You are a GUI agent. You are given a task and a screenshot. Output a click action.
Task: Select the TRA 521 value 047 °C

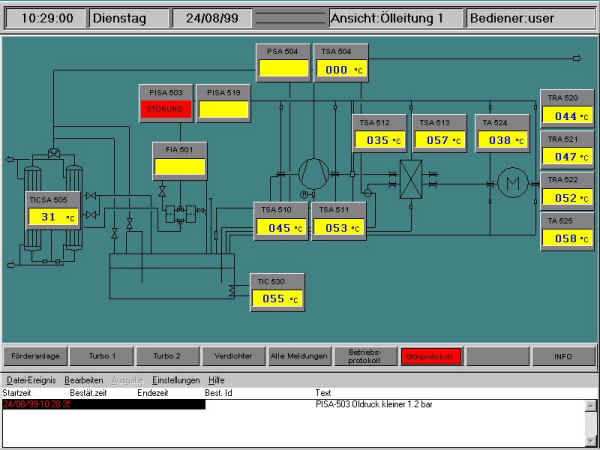coord(567,157)
